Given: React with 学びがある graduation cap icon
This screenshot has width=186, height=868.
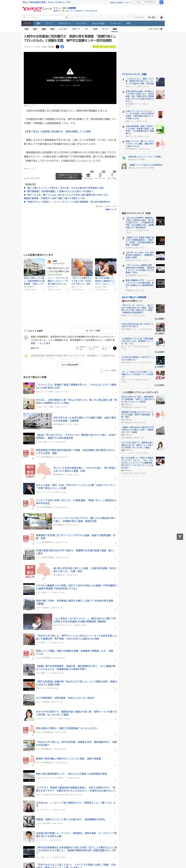Looking at the screenshot, I should coord(89,175).
